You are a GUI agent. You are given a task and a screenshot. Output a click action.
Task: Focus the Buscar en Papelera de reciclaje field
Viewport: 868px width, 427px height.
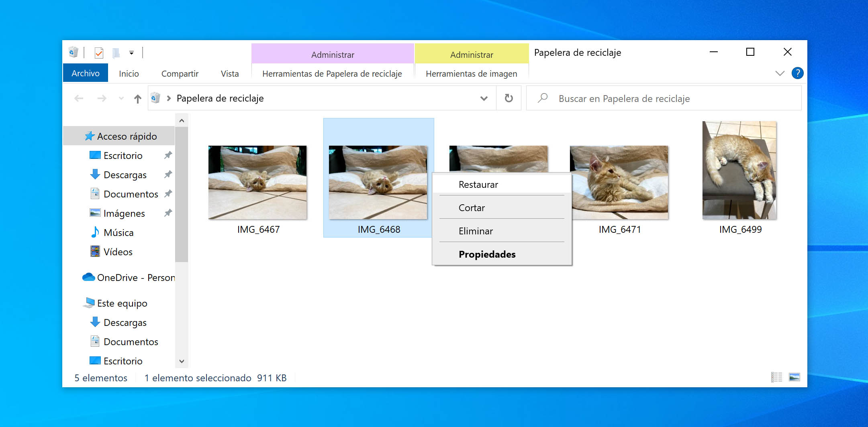[664, 98]
